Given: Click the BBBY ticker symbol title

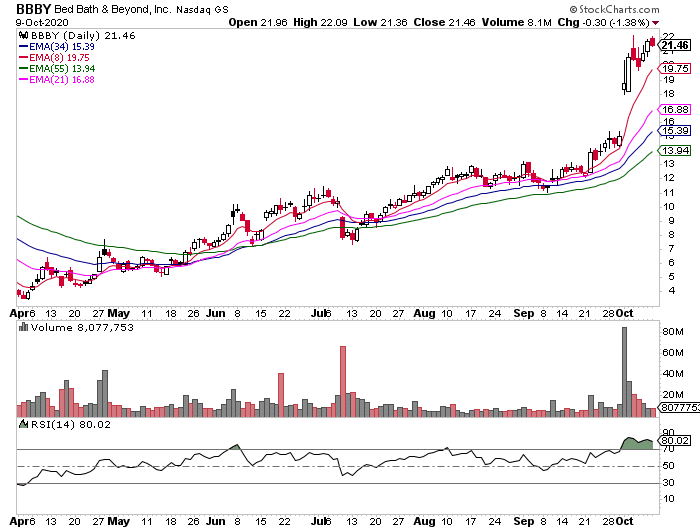Looking at the screenshot, I should [33, 9].
